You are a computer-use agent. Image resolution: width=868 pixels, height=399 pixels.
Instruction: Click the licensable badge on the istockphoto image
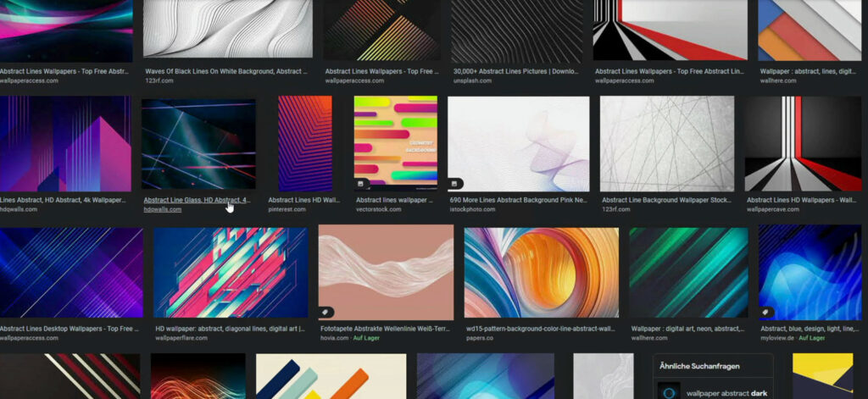(455, 184)
